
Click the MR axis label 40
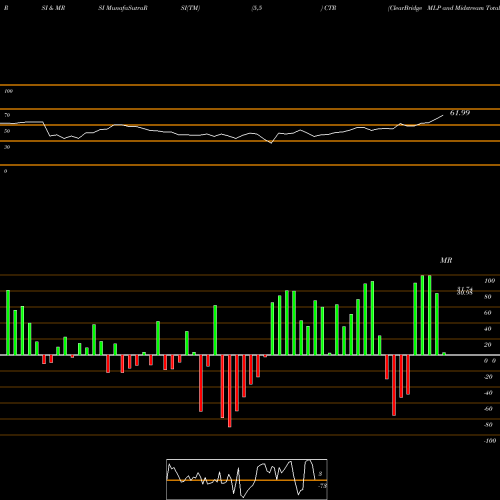[487, 329]
